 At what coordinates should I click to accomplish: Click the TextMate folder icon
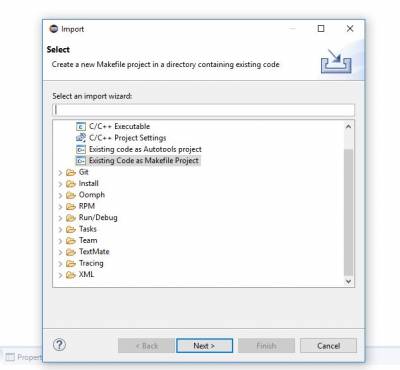[x=71, y=252]
